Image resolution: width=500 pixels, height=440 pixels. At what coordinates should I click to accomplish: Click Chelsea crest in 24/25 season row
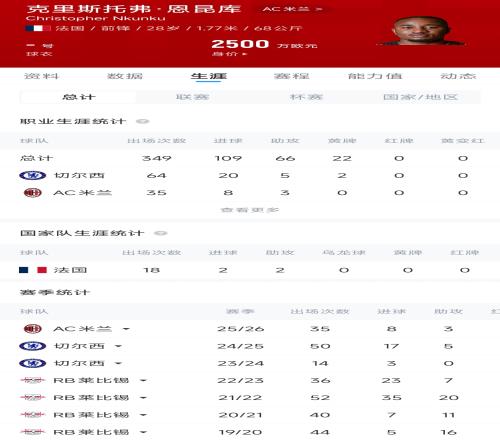tap(33, 346)
